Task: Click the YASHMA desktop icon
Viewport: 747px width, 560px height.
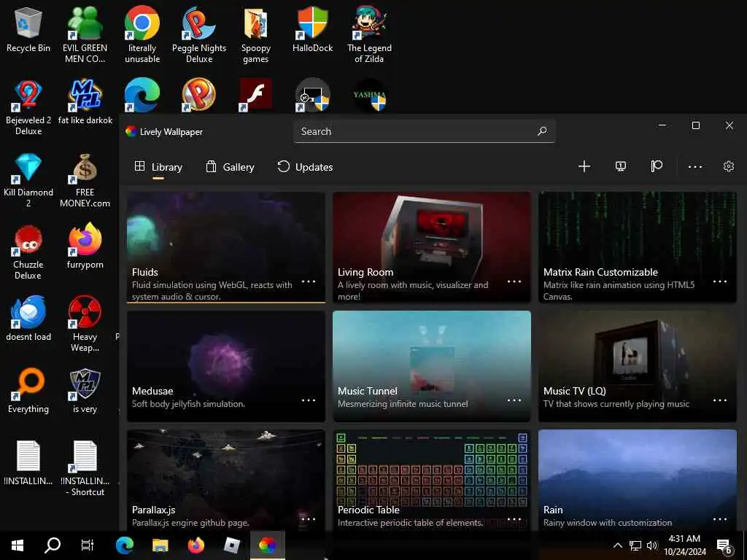Action: pyautogui.click(x=369, y=95)
